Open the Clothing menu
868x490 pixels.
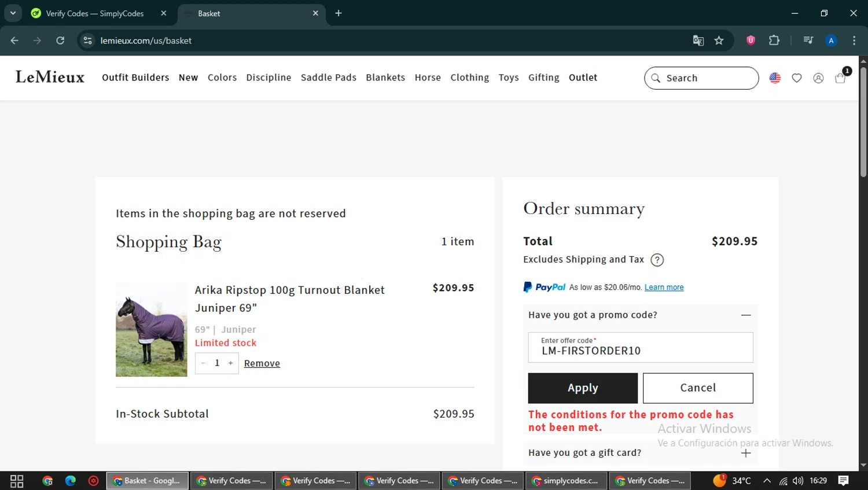pos(470,78)
